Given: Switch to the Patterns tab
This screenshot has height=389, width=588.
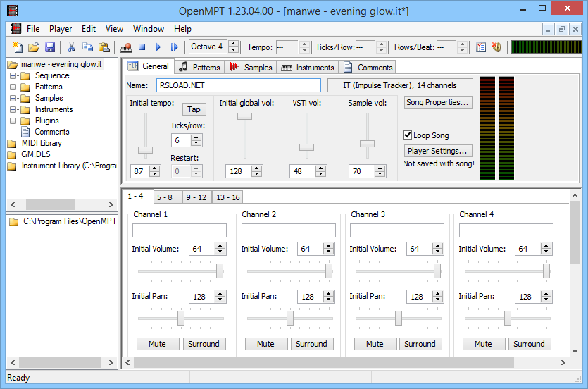Looking at the screenshot, I should [x=199, y=67].
